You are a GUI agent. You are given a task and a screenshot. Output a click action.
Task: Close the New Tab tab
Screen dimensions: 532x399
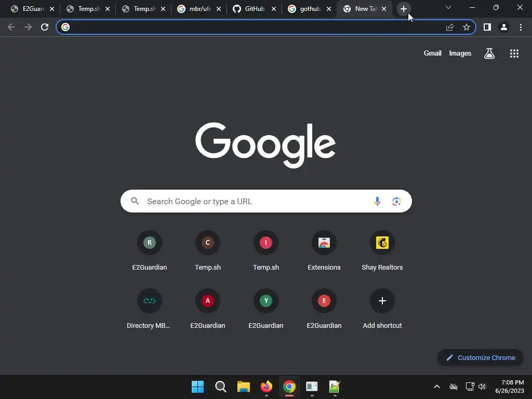pos(384,9)
